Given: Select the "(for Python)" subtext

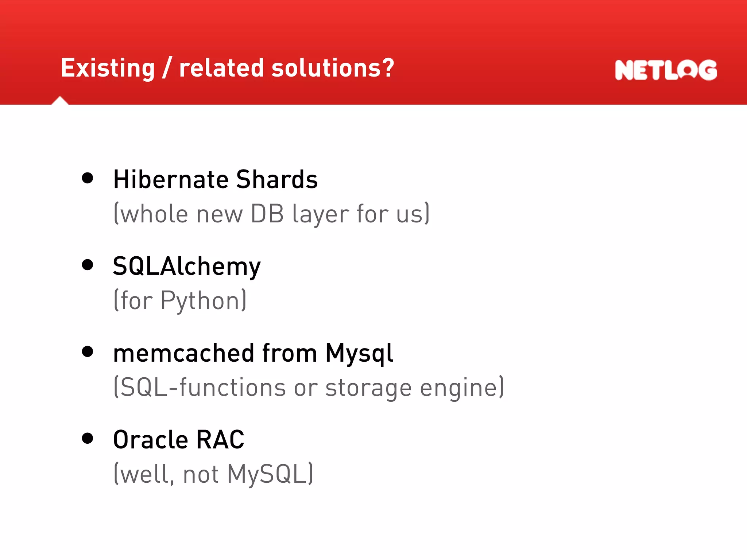Looking at the screenshot, I should coord(180,300).
